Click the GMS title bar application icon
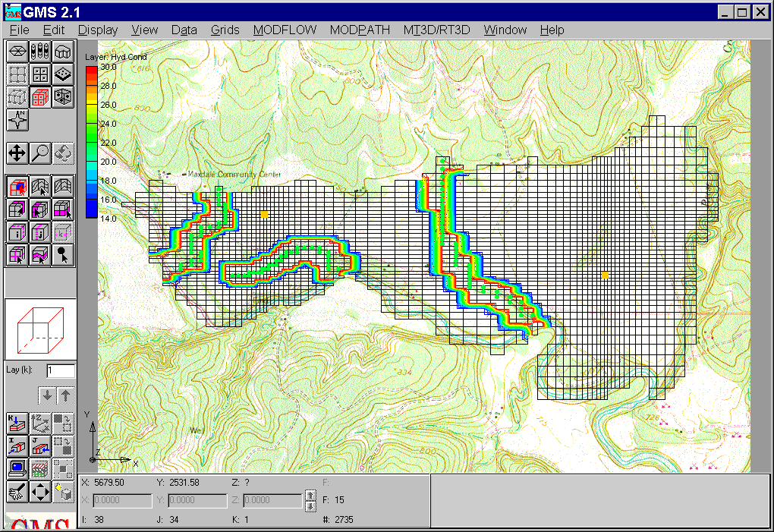This screenshot has width=774, height=532. (x=13, y=11)
